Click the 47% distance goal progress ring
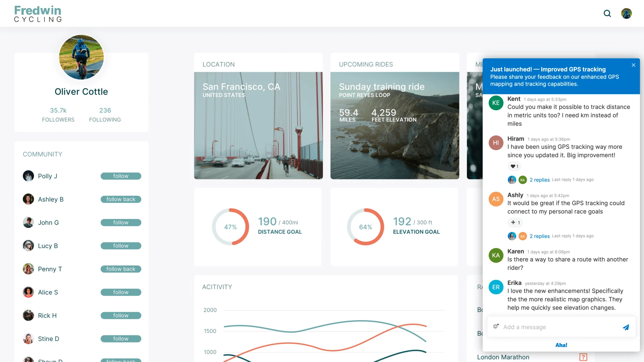Viewport: 644px width, 362px height. point(230,227)
